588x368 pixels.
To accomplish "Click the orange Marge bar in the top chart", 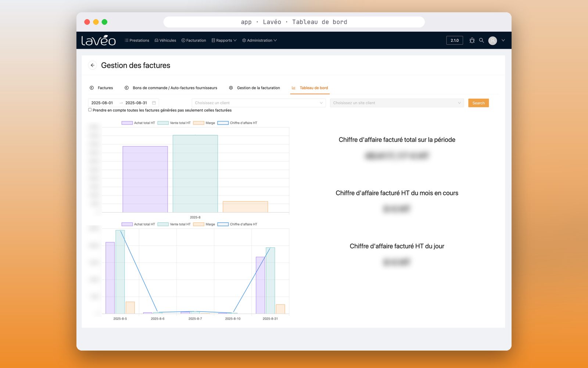I will tap(245, 207).
